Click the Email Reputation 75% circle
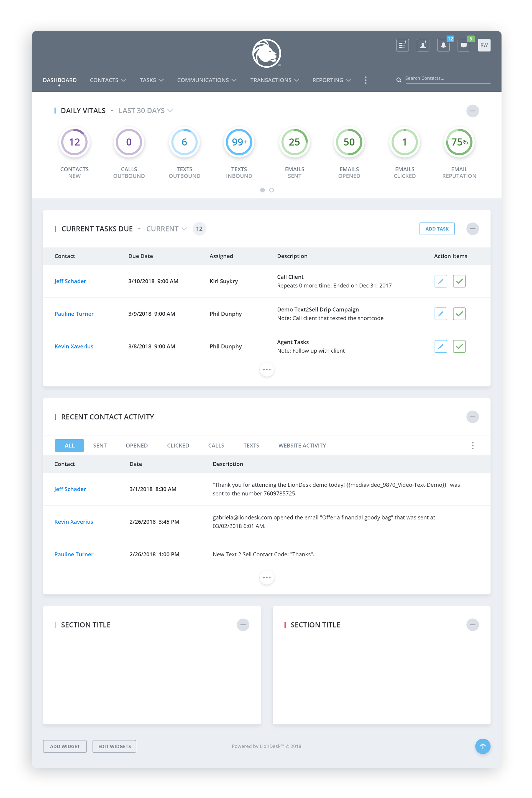532x798 pixels. [x=459, y=142]
